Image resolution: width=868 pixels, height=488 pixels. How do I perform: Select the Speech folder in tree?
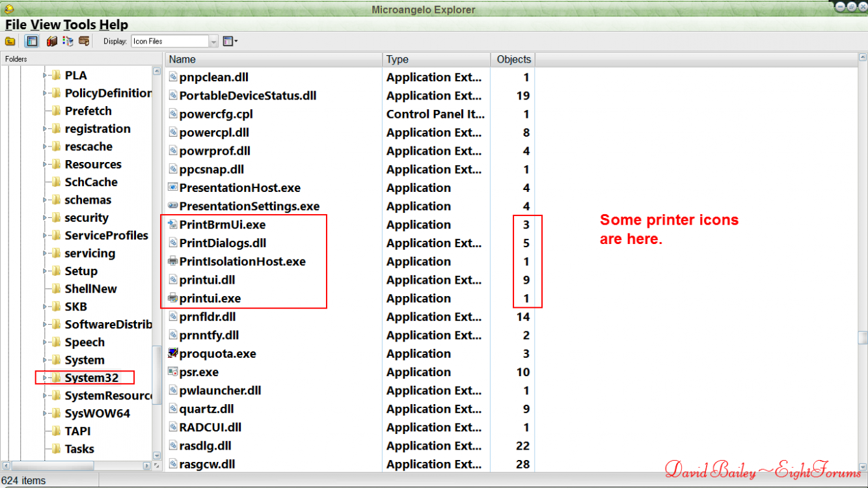point(85,342)
